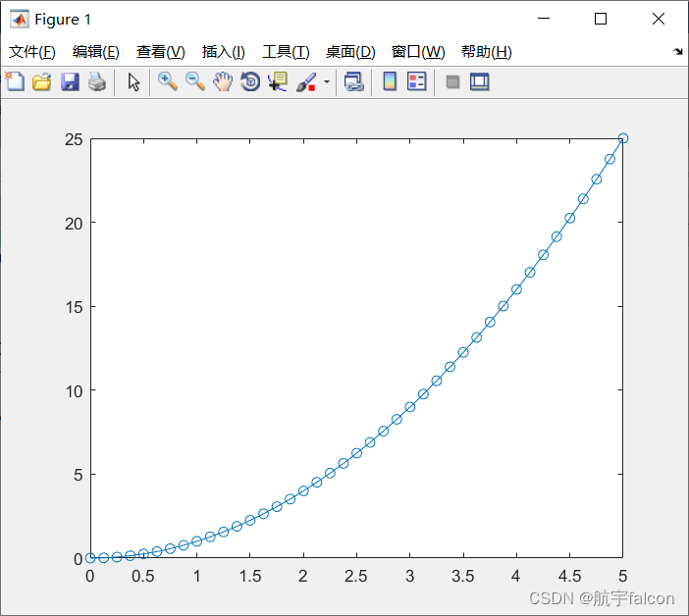This screenshot has height=616, width=689.
Task: Click the Link Plot icon
Action: point(354,82)
